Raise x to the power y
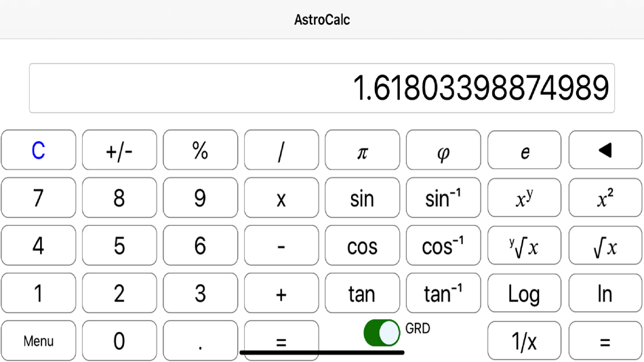The image size is (644, 362). pos(524,198)
